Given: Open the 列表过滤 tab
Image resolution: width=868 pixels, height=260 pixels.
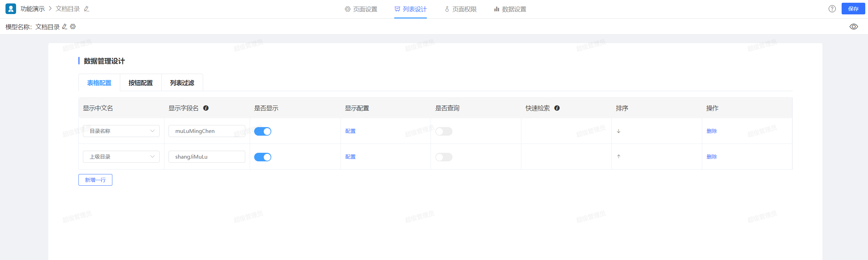Looking at the screenshot, I should coord(182,83).
